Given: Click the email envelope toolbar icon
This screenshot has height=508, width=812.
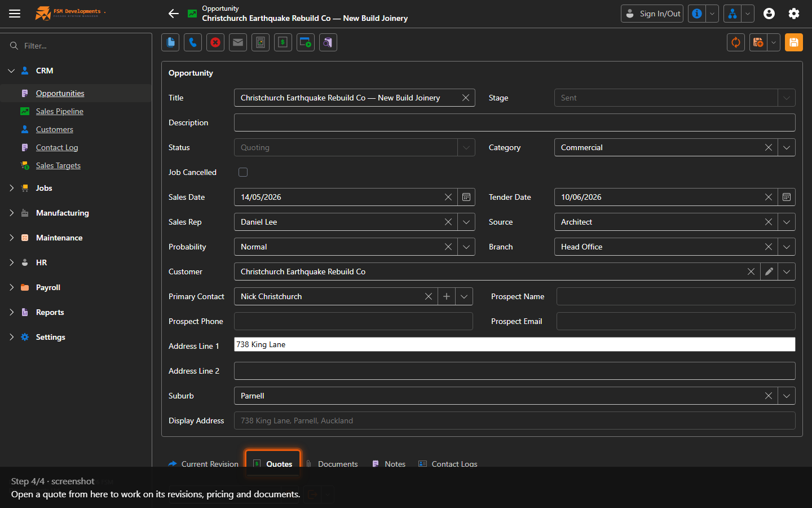Looking at the screenshot, I should [238, 42].
